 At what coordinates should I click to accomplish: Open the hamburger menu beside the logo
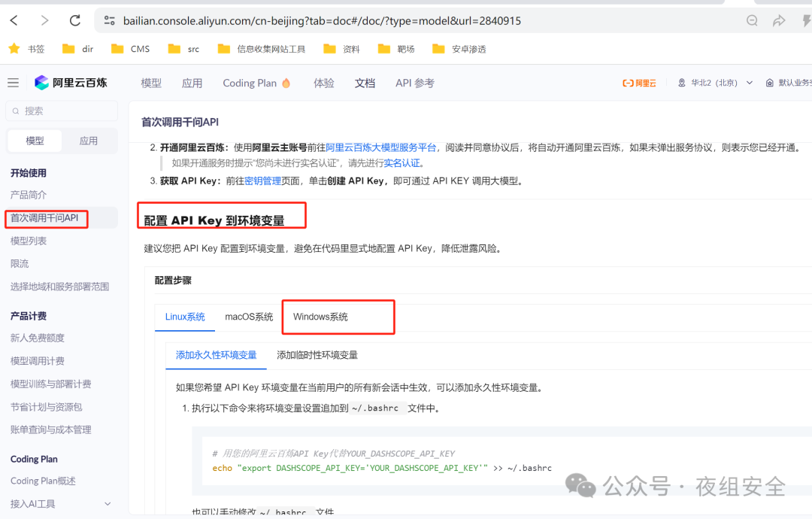pos(13,83)
